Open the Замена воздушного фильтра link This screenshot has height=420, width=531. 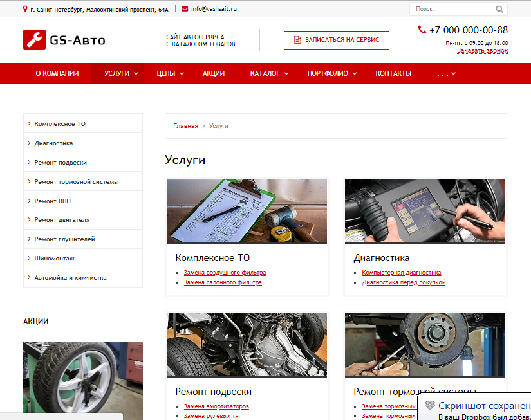coord(225,273)
